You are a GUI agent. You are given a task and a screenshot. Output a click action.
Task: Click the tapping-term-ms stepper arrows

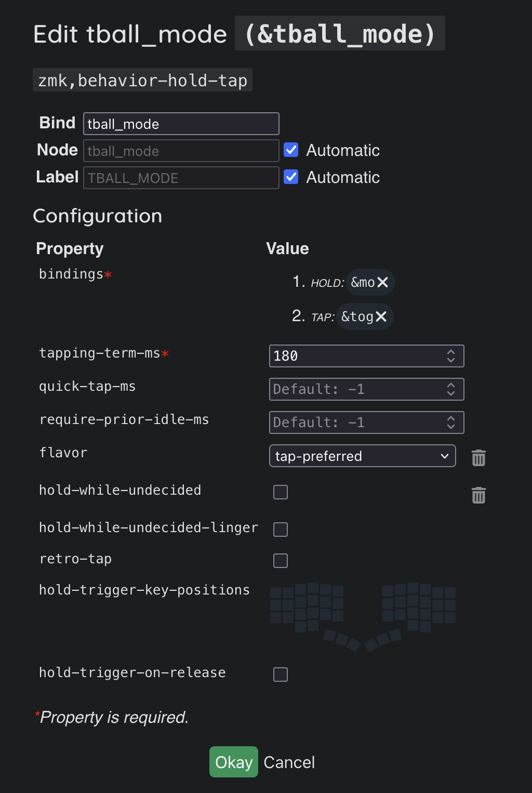tap(451, 356)
